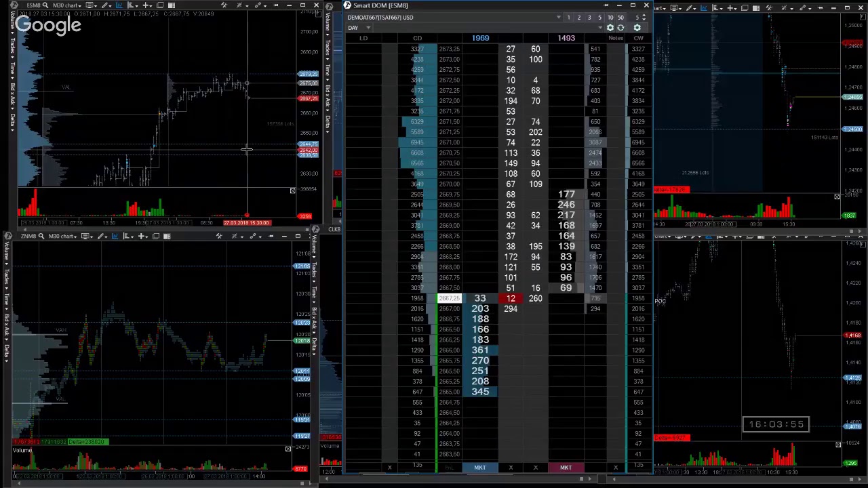Click the highlighted 2667.25 price cell
Viewport: 868px width, 488px height.
[x=449, y=298]
